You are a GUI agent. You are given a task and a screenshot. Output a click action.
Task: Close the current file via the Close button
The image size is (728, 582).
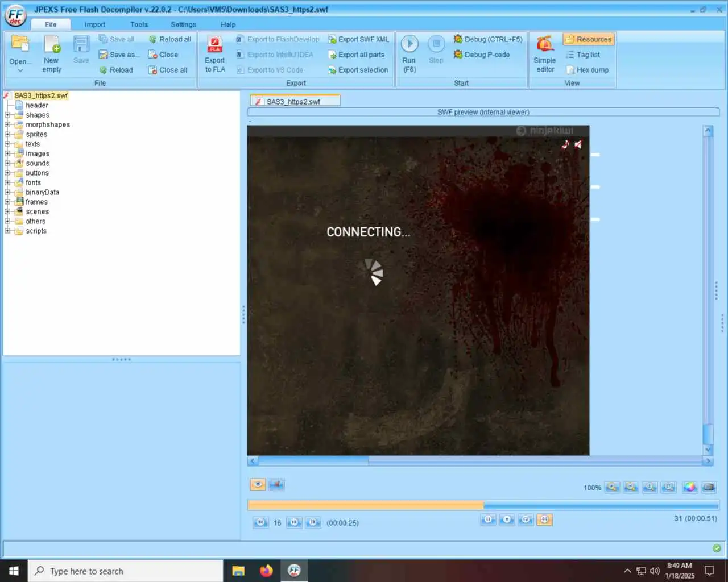click(163, 55)
